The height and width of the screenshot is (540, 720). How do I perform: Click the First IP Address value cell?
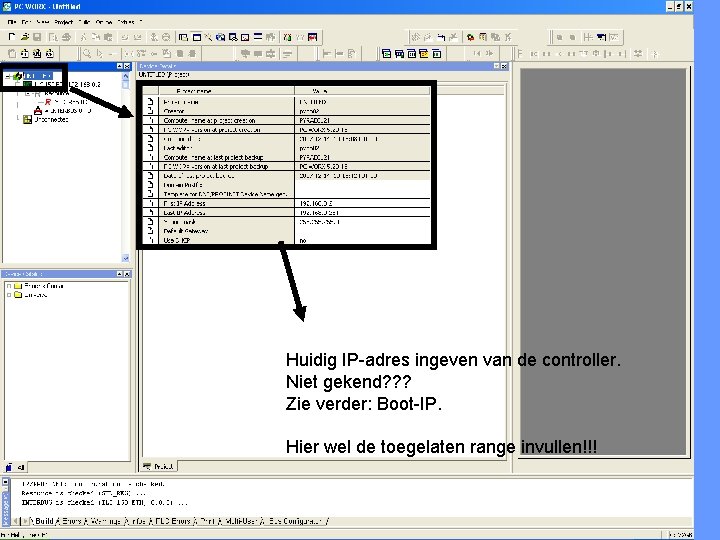click(x=362, y=203)
